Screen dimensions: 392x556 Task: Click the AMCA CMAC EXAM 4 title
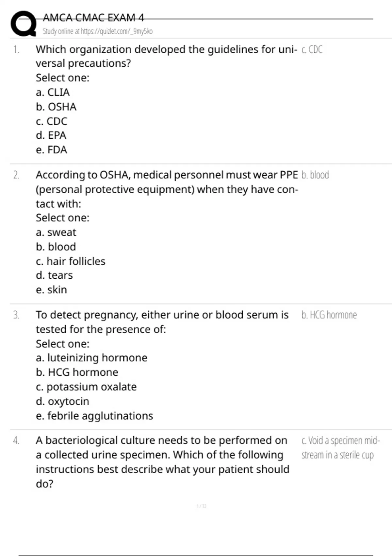tap(93, 17)
